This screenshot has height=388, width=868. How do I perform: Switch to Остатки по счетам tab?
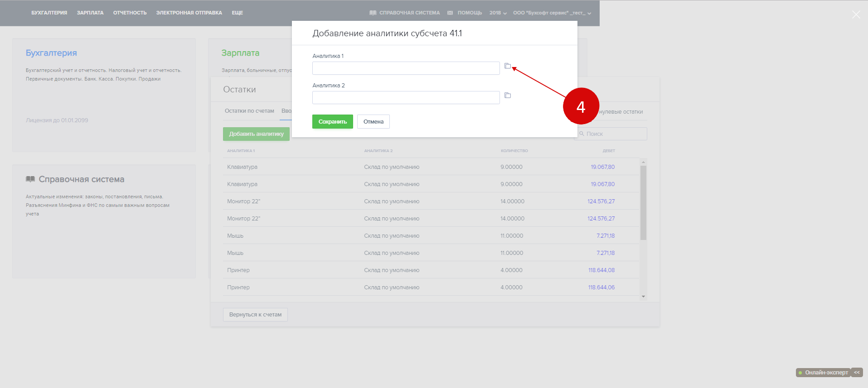click(249, 111)
